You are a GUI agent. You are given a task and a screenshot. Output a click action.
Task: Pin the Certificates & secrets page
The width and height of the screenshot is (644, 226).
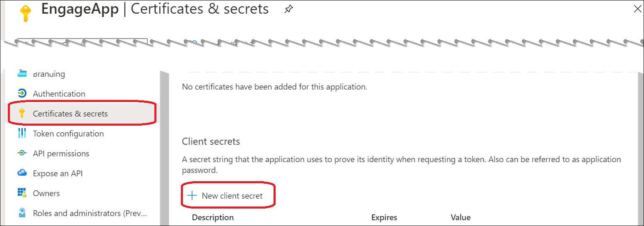(288, 10)
